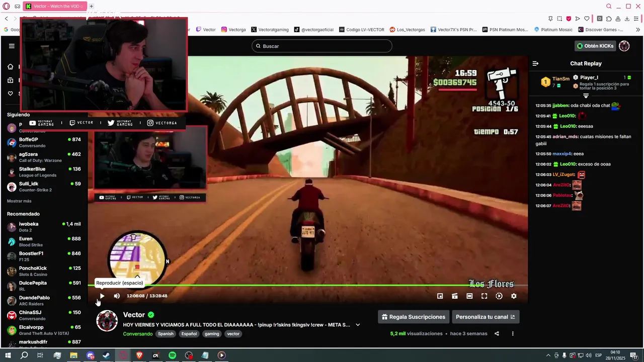Open browser tab search magnifier
The width and height of the screenshot is (644, 362).
pyautogui.click(x=609, y=7)
